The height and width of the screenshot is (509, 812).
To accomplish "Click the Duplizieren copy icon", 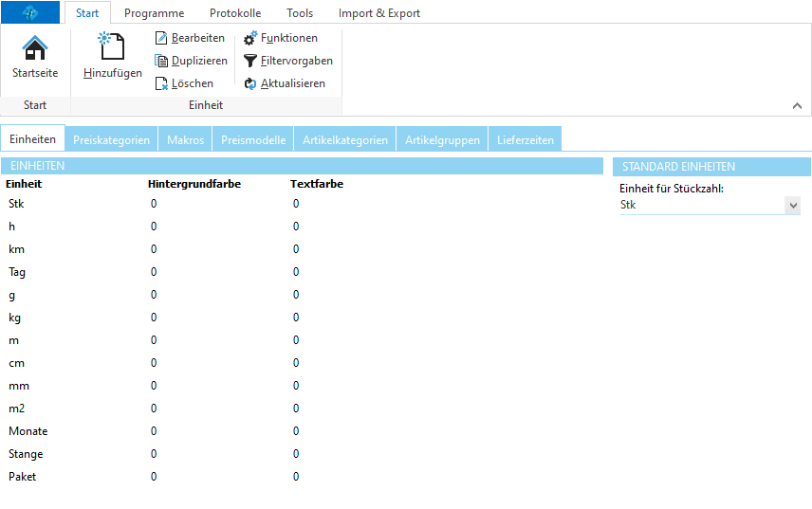I will (x=161, y=61).
